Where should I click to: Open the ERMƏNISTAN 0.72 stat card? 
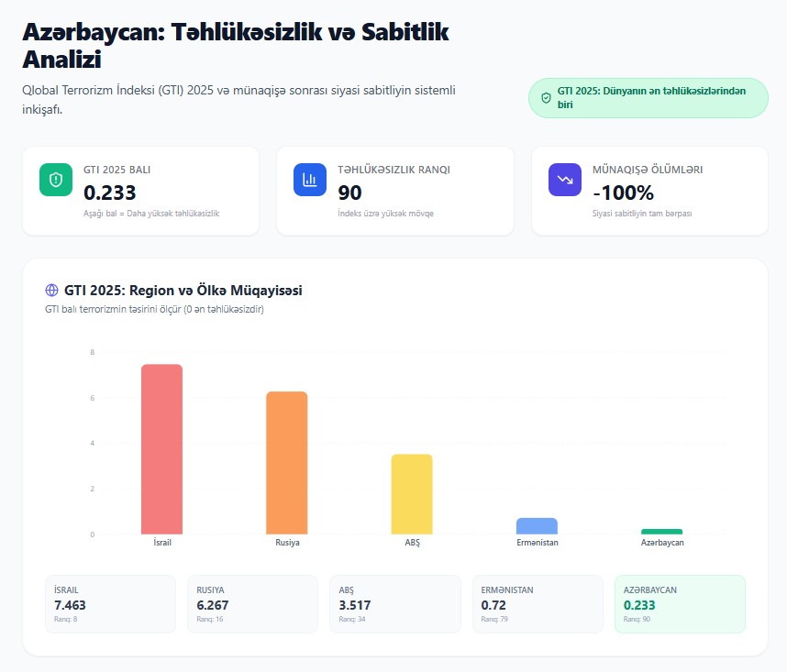click(538, 604)
